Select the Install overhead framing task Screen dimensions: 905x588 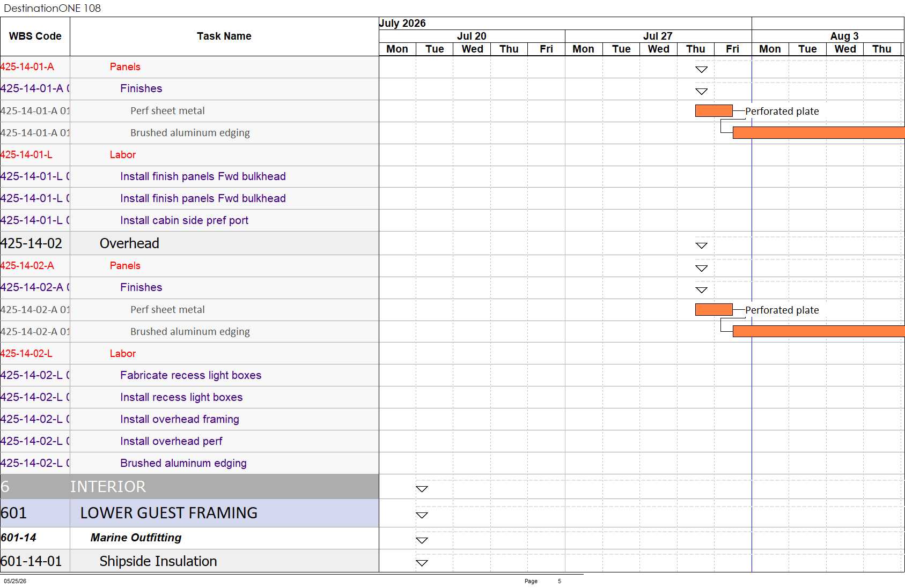(180, 419)
